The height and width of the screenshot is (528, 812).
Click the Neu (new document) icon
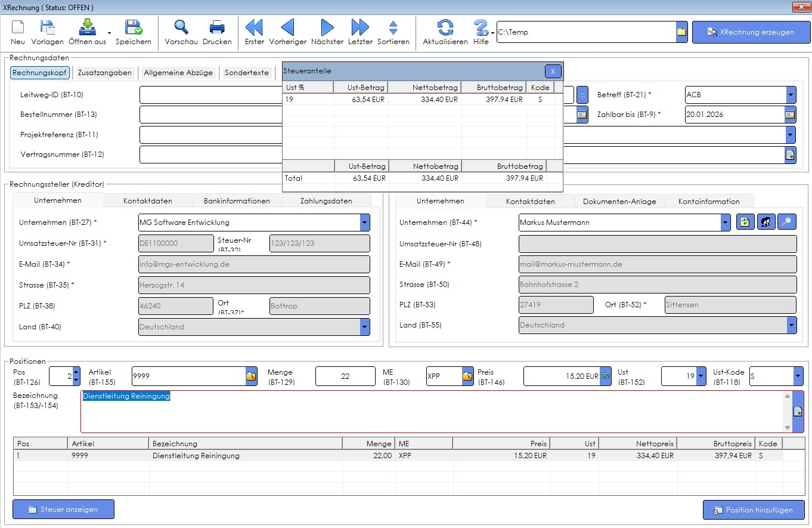click(18, 28)
